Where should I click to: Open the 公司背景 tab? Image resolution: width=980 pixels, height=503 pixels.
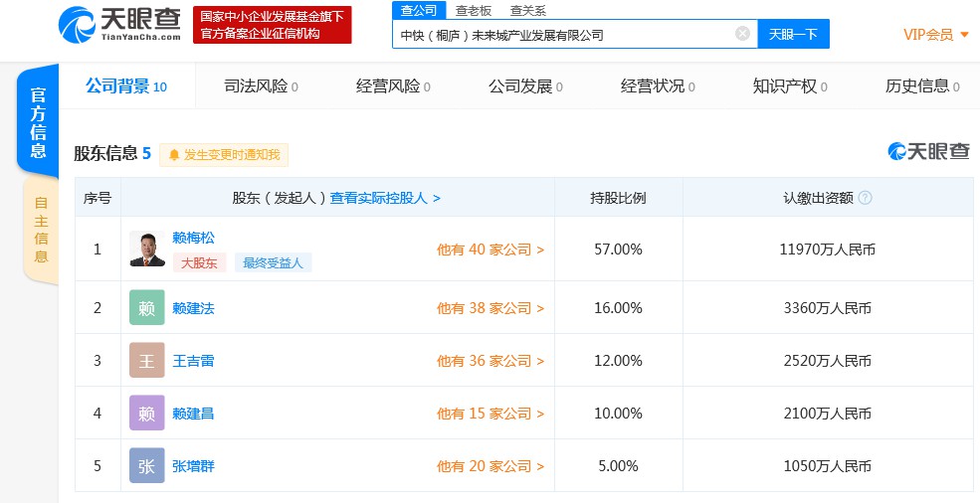(126, 86)
